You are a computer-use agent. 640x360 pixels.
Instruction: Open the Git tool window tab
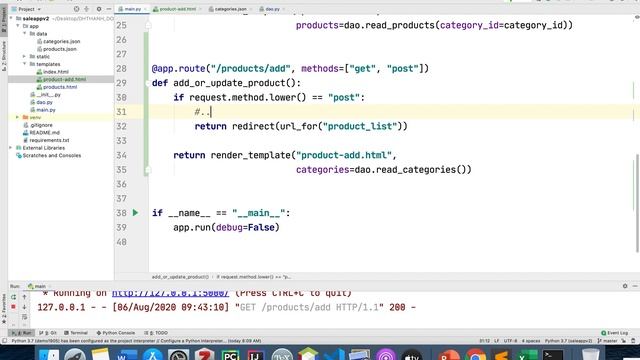click(48, 333)
